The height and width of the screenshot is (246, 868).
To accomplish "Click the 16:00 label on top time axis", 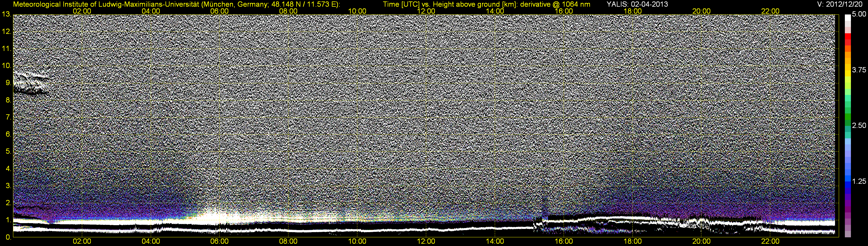I will click(x=564, y=11).
